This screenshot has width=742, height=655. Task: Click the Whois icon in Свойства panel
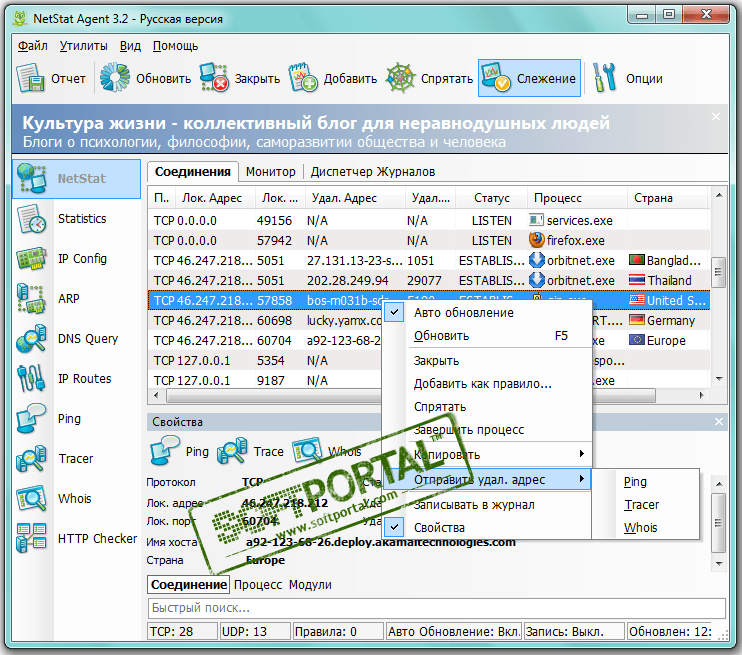pos(307,451)
